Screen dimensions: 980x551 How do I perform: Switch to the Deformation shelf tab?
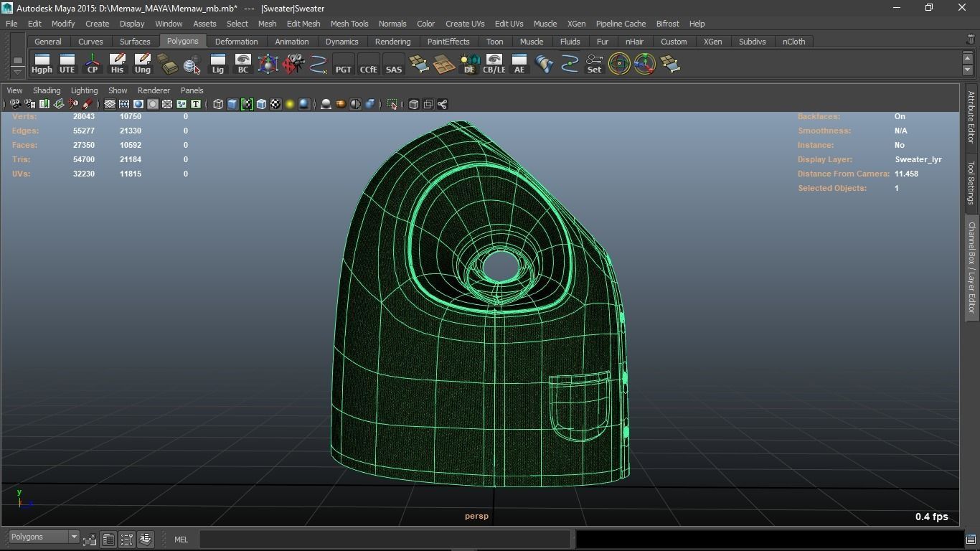coord(236,42)
